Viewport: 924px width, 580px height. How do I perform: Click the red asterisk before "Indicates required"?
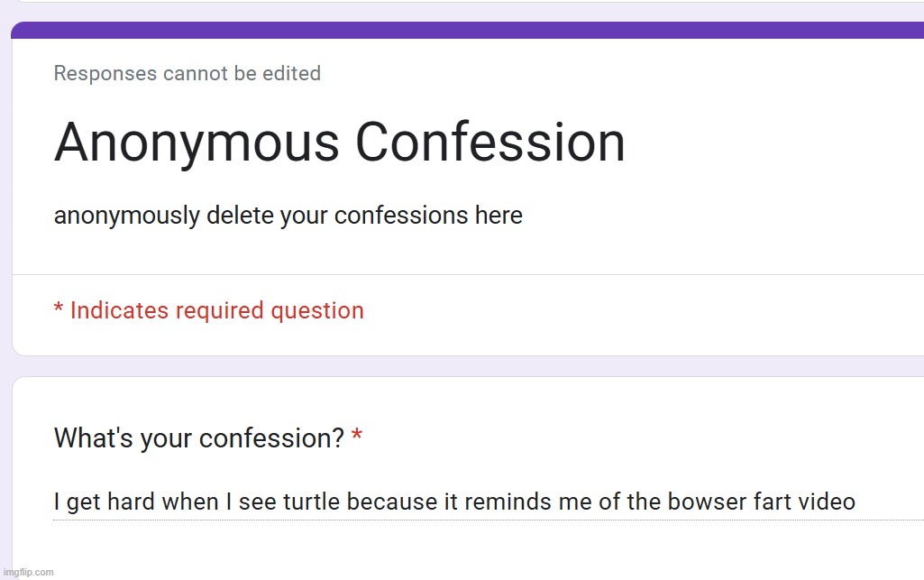[x=59, y=309]
